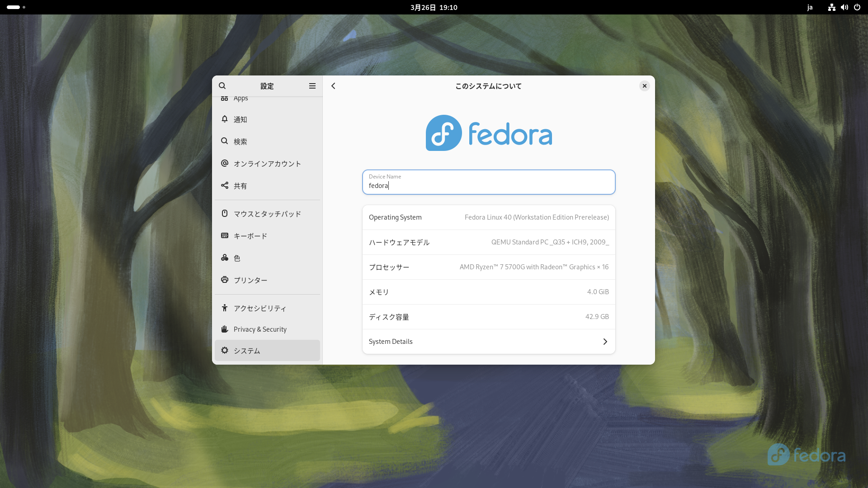
Task: Click the Device Name text field
Action: 488,183
